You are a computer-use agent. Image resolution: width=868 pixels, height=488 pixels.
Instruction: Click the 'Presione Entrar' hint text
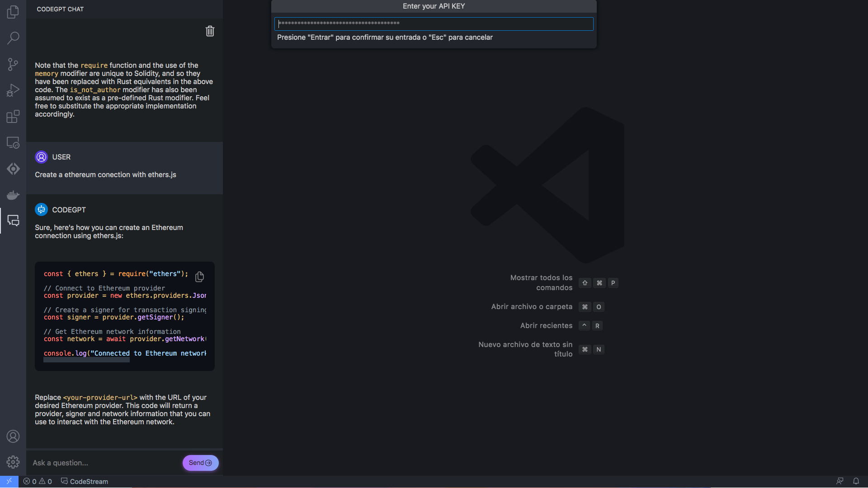click(x=385, y=38)
